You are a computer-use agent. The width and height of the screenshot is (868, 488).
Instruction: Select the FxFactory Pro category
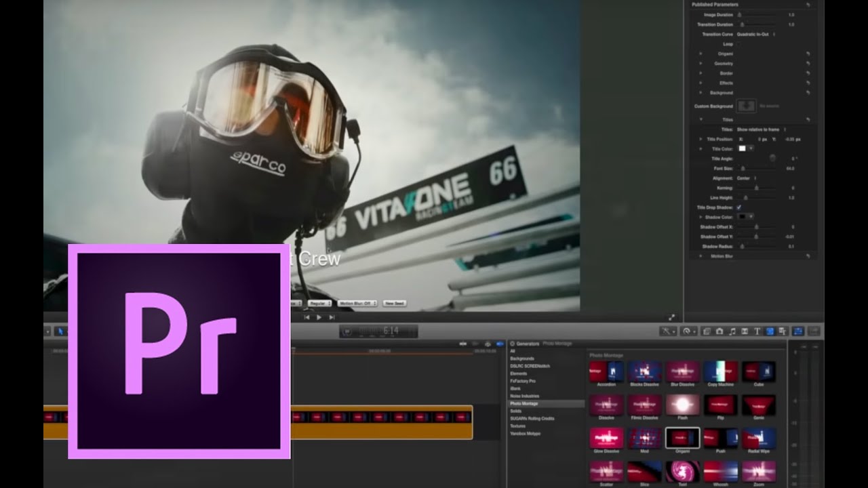[523, 381]
